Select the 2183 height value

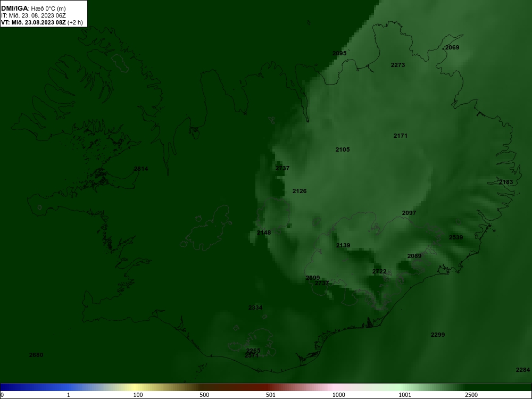(506, 182)
